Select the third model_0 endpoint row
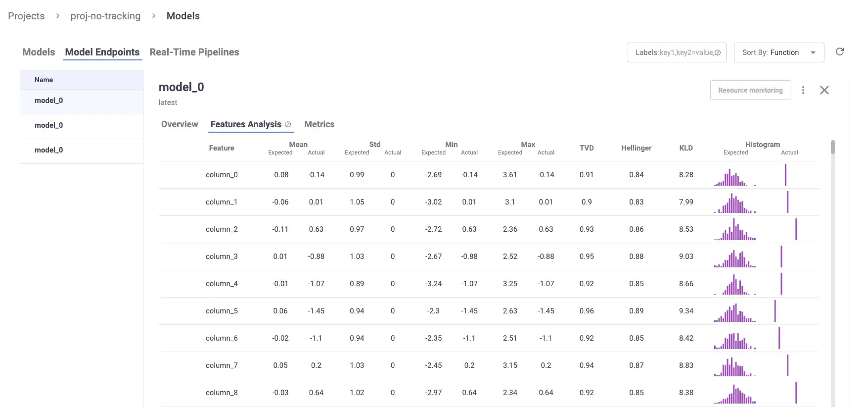The height and width of the screenshot is (407, 868). [x=48, y=150]
